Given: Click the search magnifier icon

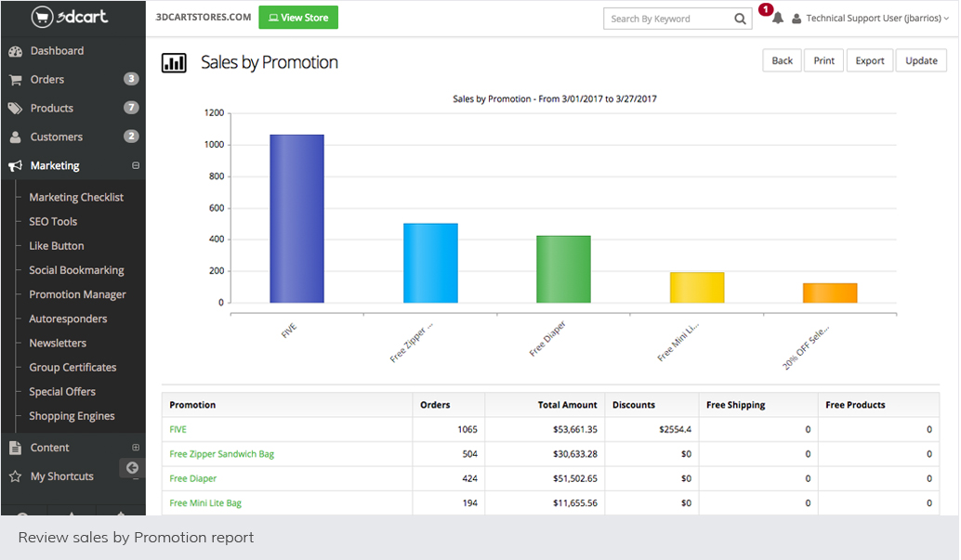Looking at the screenshot, I should [x=740, y=19].
